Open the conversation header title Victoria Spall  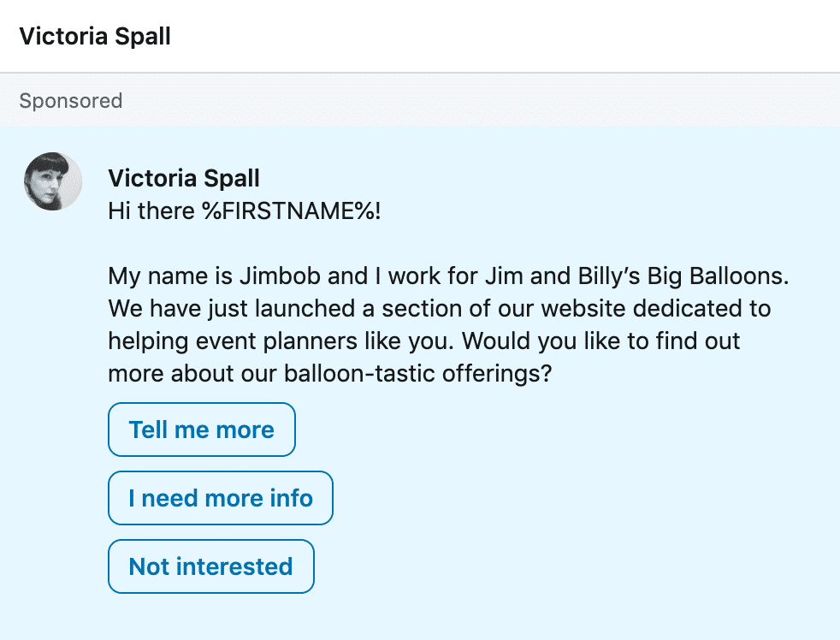95,37
